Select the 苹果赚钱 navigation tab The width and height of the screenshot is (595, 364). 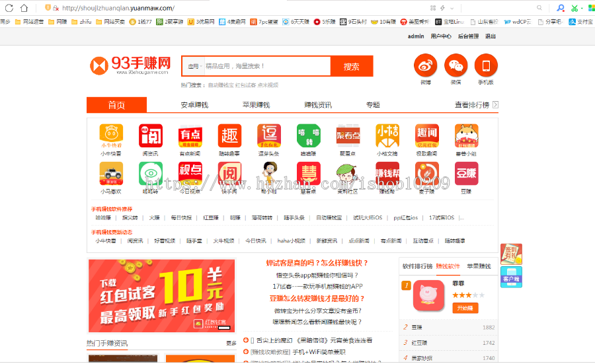(256, 104)
